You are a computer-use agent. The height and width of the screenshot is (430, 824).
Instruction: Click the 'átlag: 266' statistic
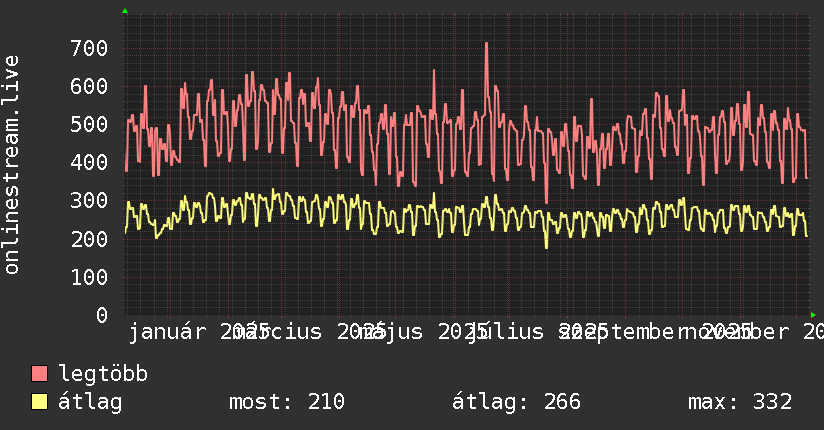(516, 402)
